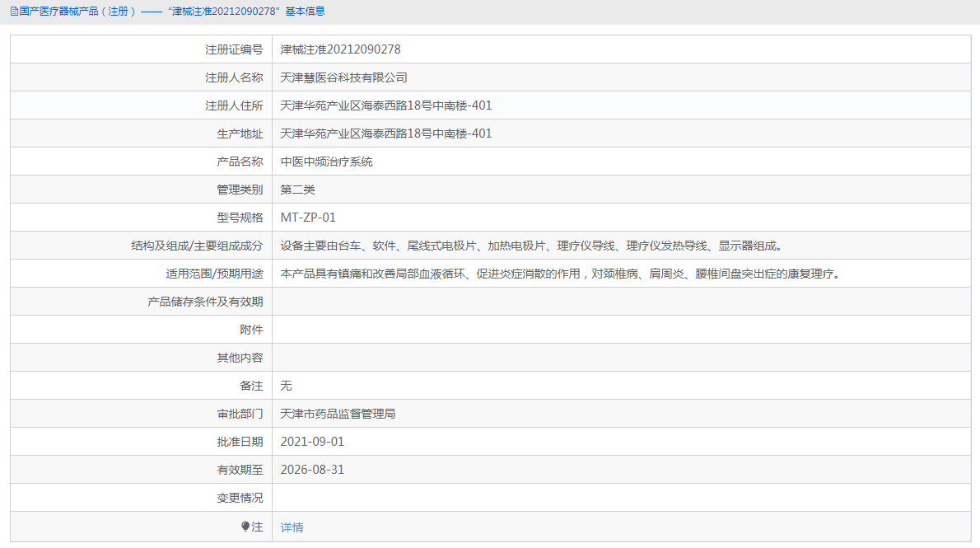Select the registration number 津械注准20212090278 in the title
Screen dimensions: 980x548
click(223, 12)
